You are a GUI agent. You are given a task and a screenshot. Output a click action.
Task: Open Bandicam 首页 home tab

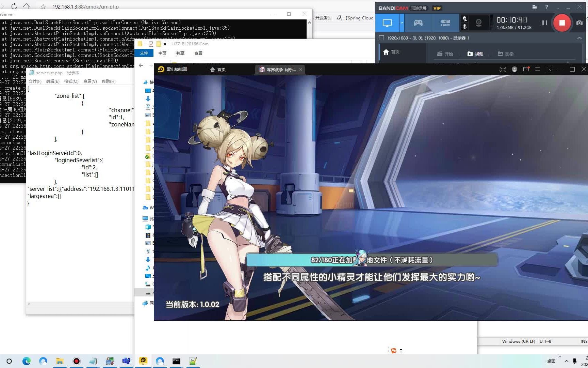pos(391,52)
